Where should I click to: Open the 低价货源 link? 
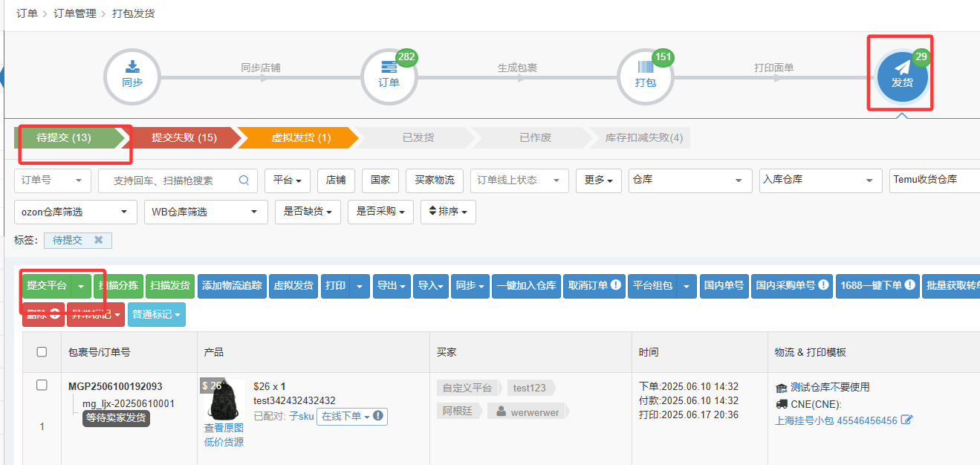tap(224, 442)
